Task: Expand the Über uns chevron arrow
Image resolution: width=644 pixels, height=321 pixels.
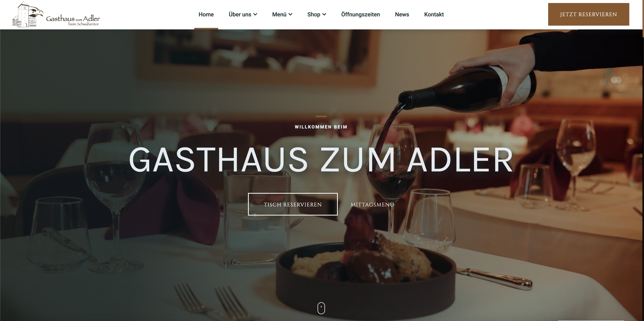Action: pos(255,15)
